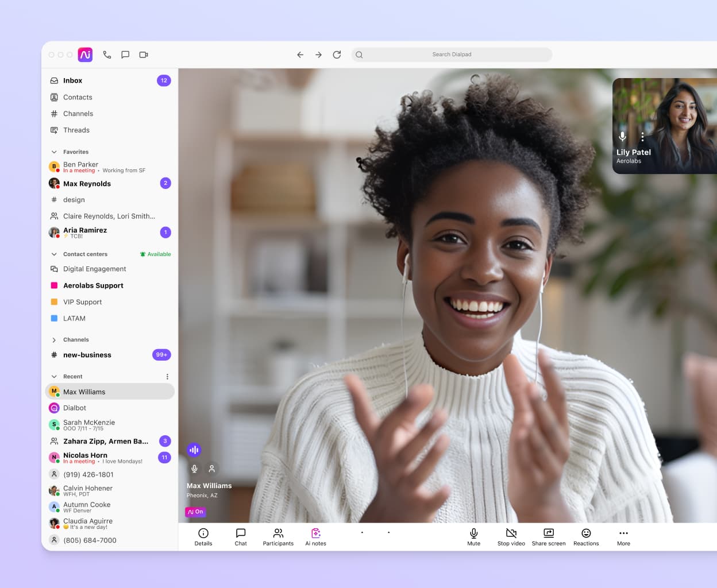Collapse the Contact centers section

[x=54, y=254]
